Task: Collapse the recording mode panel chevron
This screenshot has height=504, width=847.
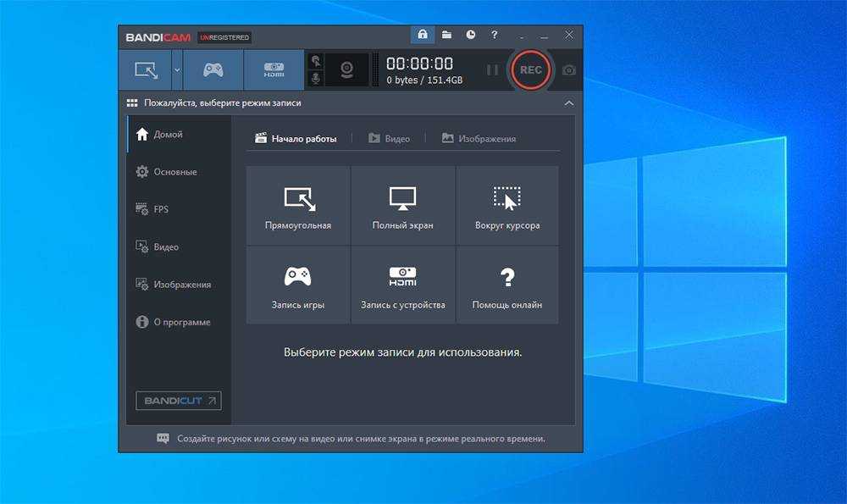Action: tap(568, 103)
